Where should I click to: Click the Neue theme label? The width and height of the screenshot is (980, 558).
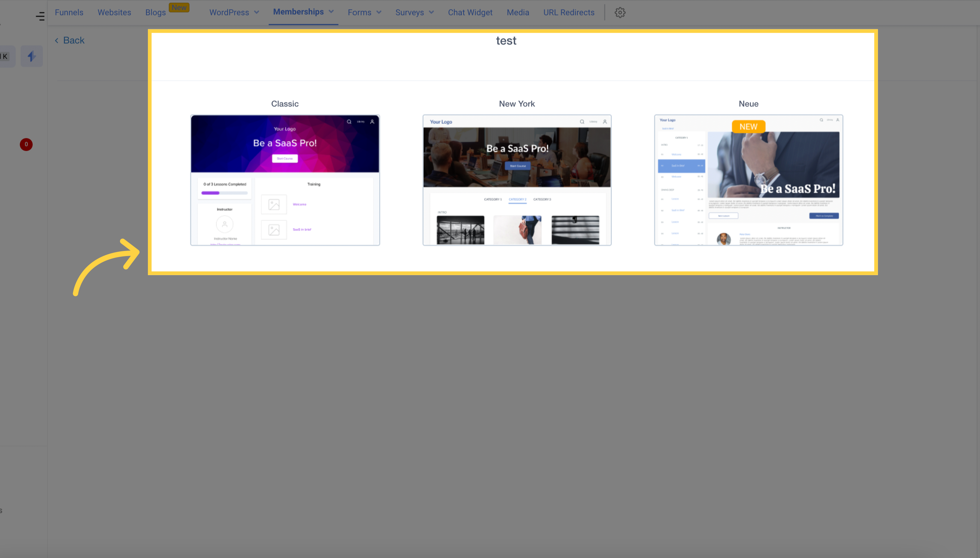coord(748,104)
